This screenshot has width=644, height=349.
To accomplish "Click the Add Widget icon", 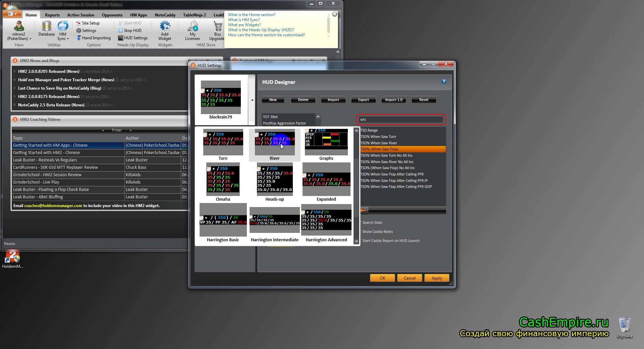I will coord(165,27).
